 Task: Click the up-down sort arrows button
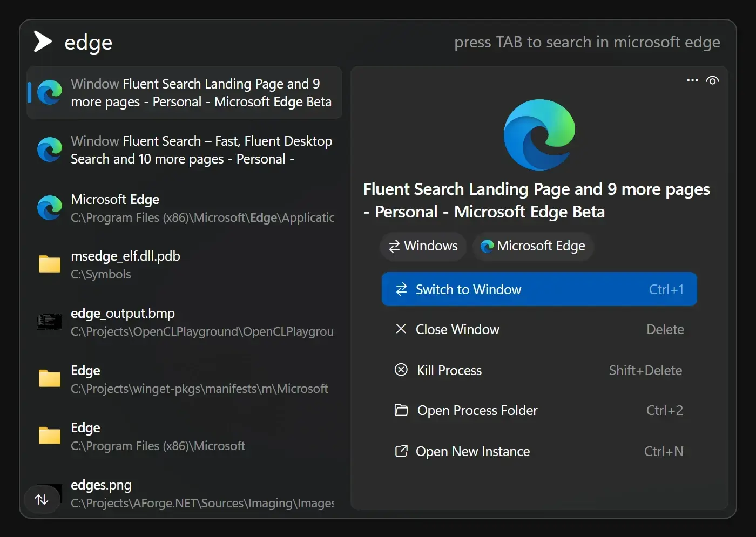(x=42, y=500)
